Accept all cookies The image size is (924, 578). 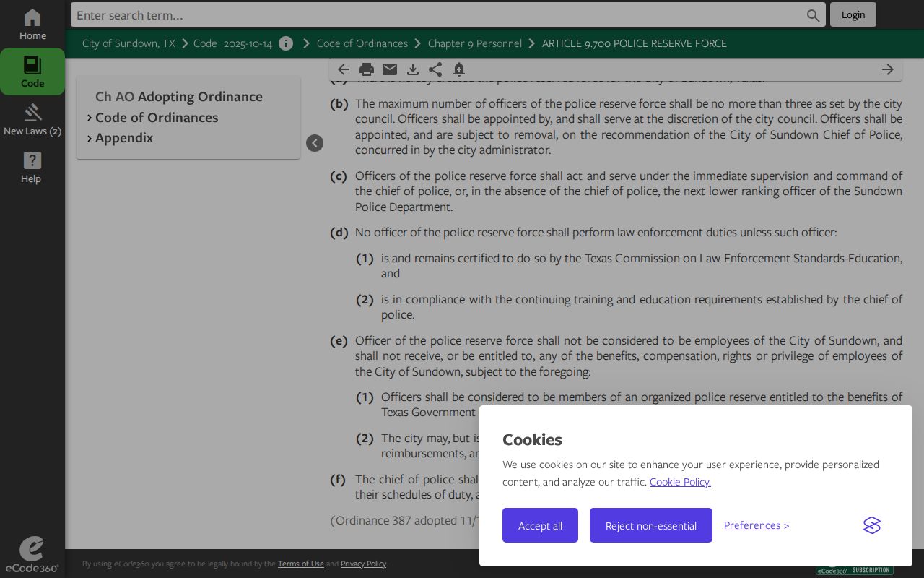click(x=540, y=525)
